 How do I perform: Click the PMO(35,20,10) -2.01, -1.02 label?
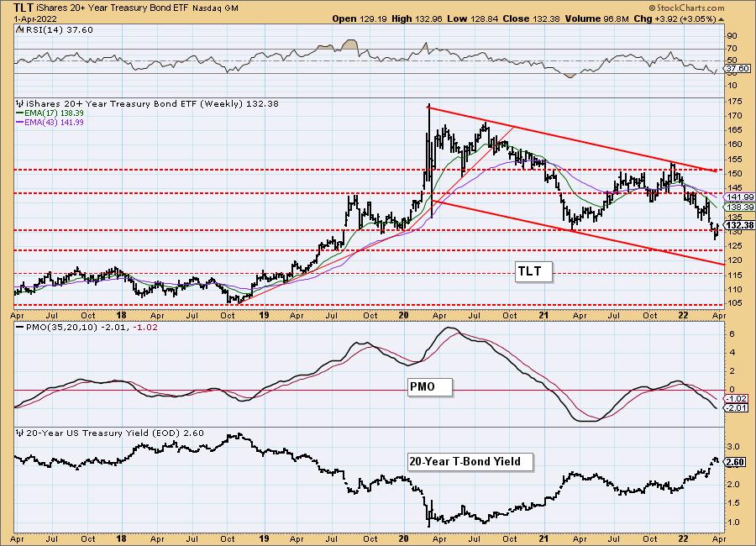pos(92,327)
